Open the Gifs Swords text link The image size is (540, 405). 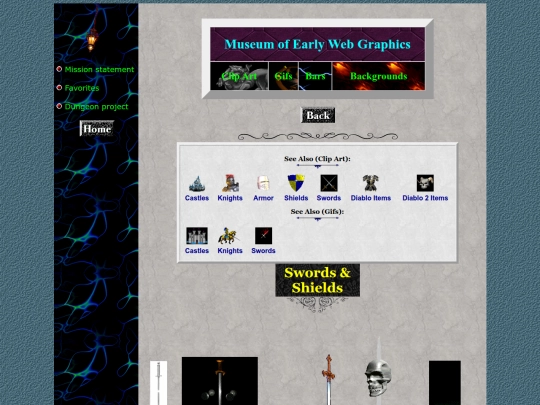pos(263,251)
